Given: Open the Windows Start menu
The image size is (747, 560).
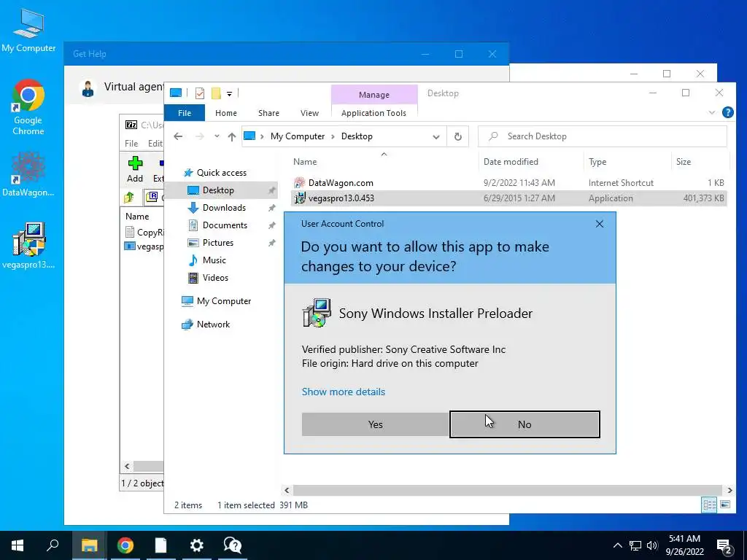Looking at the screenshot, I should tap(18, 545).
